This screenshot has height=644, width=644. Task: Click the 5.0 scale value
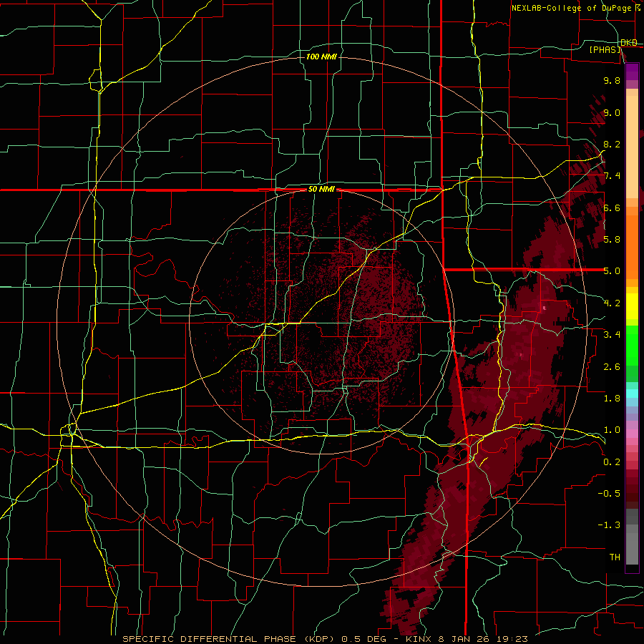612,271
